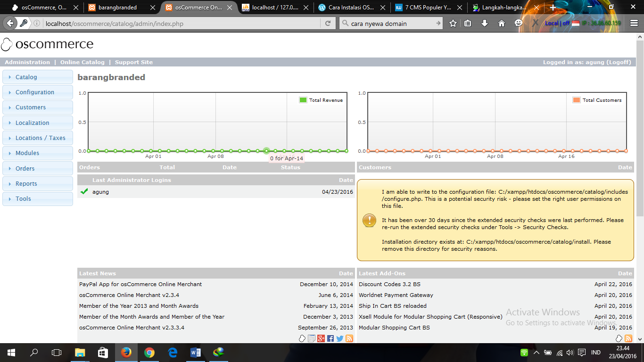Open Twitter icon under Latest News
This screenshot has width=644, height=362.
coord(340,338)
